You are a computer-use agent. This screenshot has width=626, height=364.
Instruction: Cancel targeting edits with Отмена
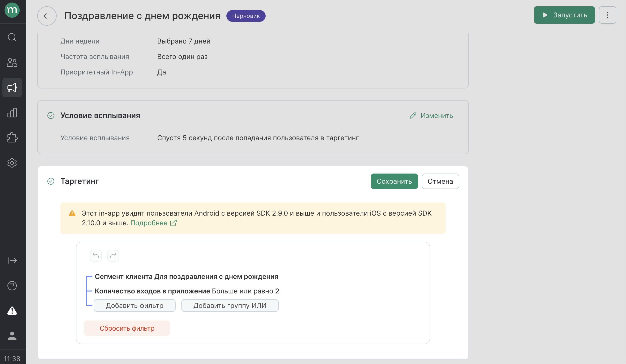point(440,181)
